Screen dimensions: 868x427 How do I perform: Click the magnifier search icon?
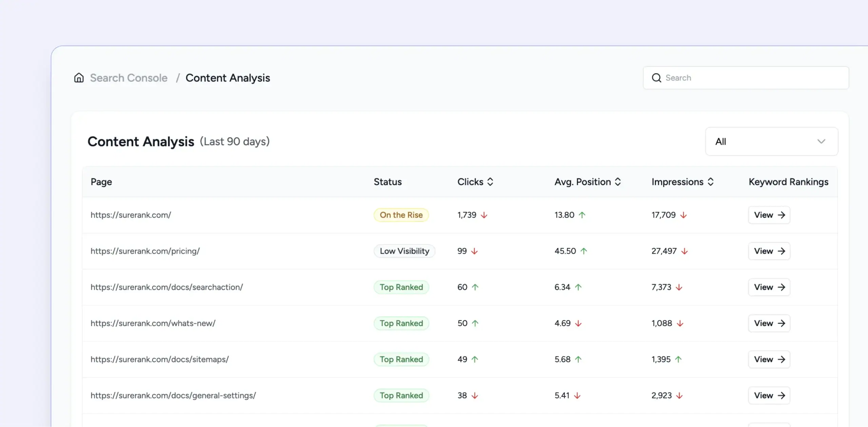pyautogui.click(x=656, y=78)
